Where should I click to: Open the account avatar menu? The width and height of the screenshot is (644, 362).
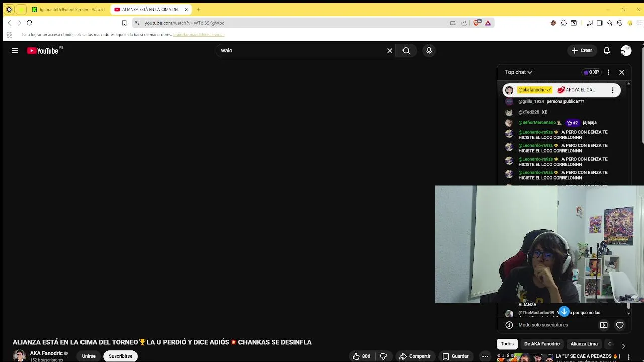[x=626, y=51]
